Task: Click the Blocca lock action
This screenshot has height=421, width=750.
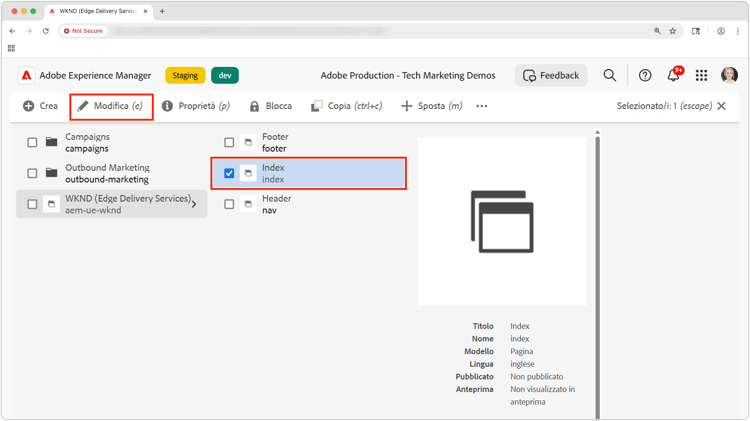Action: [271, 106]
